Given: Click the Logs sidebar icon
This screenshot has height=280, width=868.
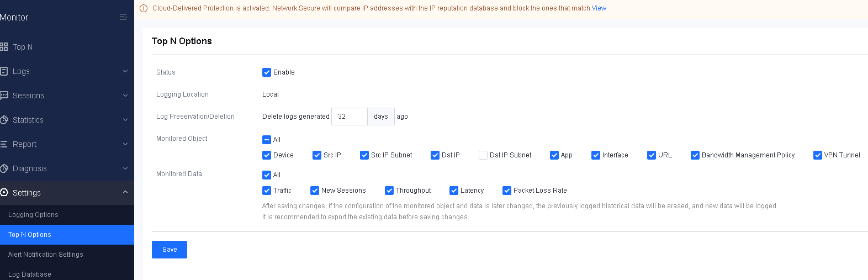Looking at the screenshot, I should coord(4,71).
